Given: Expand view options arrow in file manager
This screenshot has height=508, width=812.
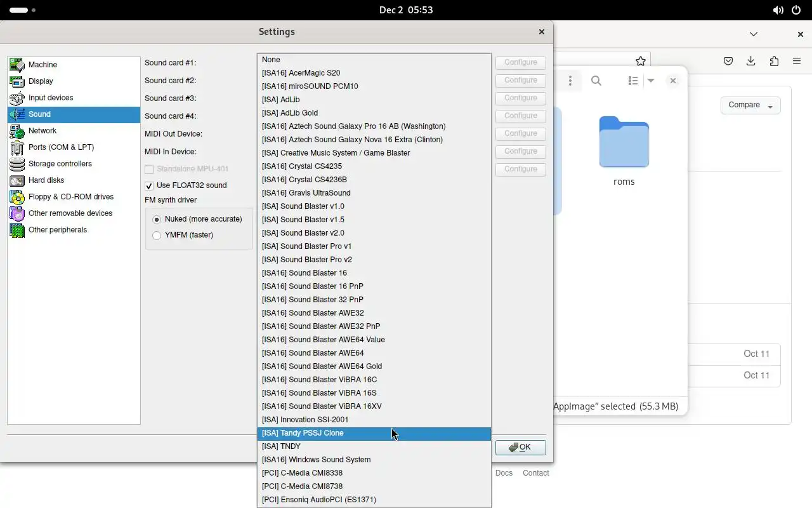Looking at the screenshot, I should 651,81.
